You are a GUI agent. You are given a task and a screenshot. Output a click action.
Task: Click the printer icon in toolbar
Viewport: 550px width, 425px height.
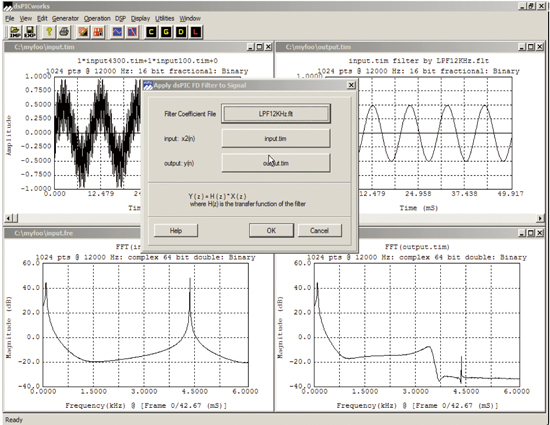pyautogui.click(x=64, y=32)
